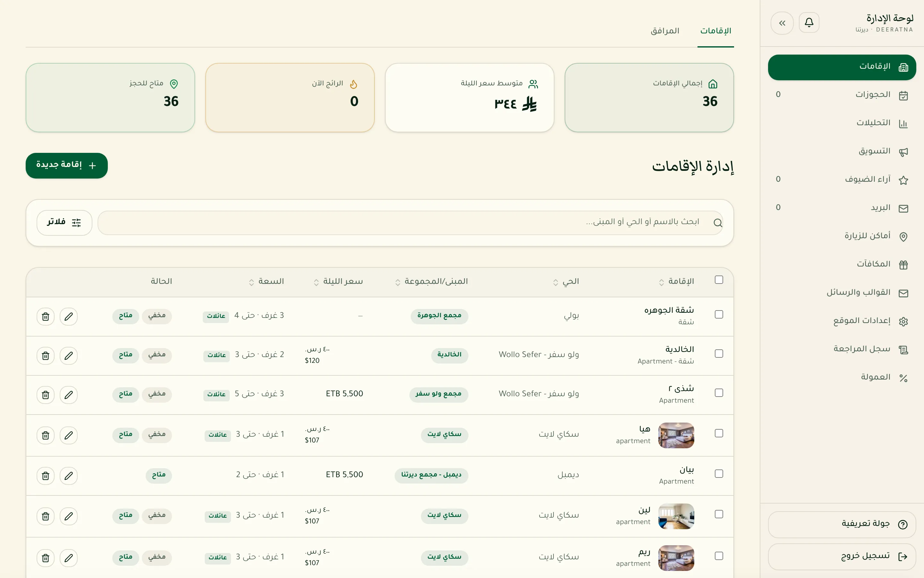Viewport: 924px width, 578px height.
Task: Click the الخالدية group tag
Action: 449,355
